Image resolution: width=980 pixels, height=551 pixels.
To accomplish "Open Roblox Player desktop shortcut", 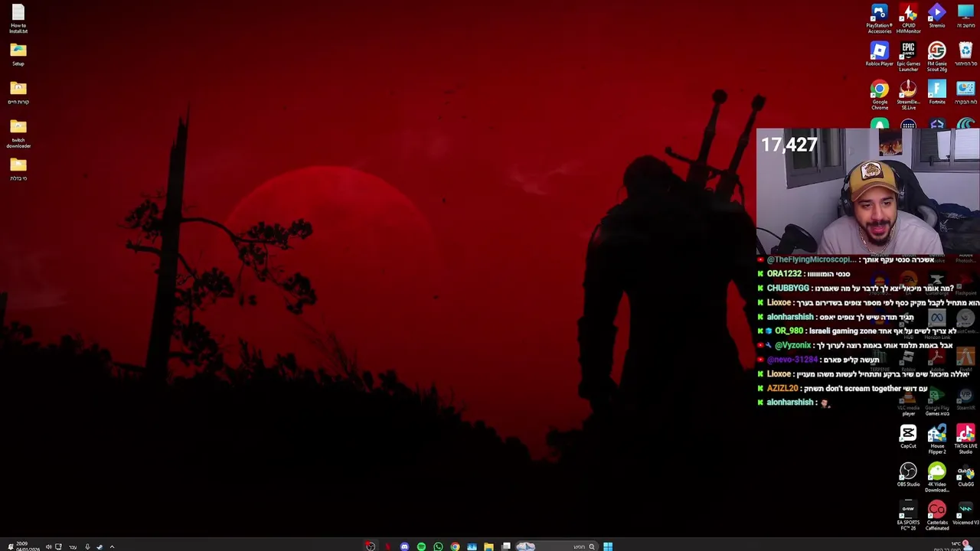I will pyautogui.click(x=879, y=54).
